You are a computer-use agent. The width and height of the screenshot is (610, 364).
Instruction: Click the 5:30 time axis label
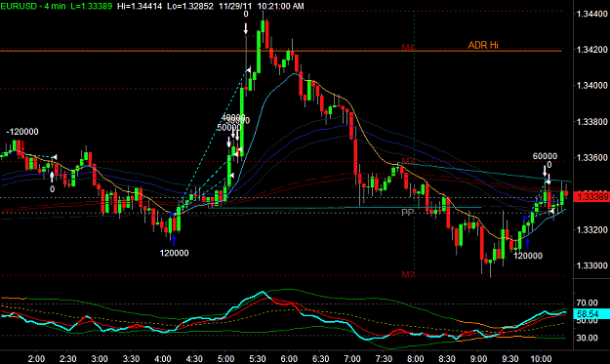point(257,358)
